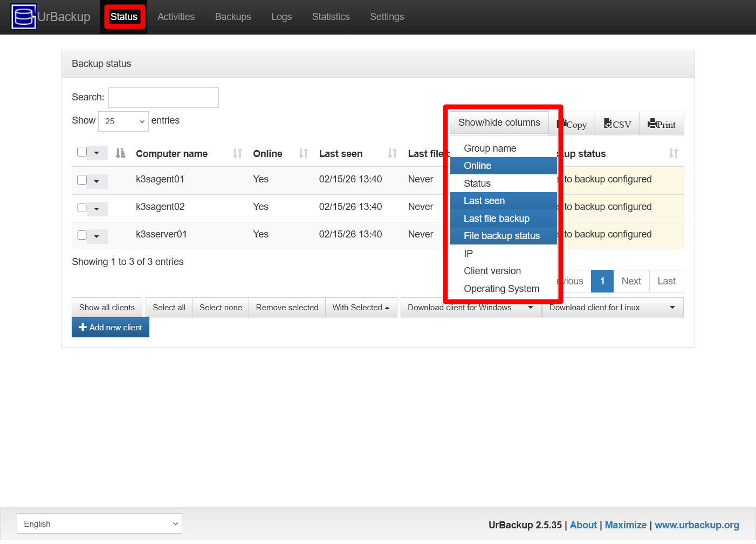Click the sort icon on the rightmost status column
Image resolution: width=756 pixels, height=544 pixels.
click(673, 153)
